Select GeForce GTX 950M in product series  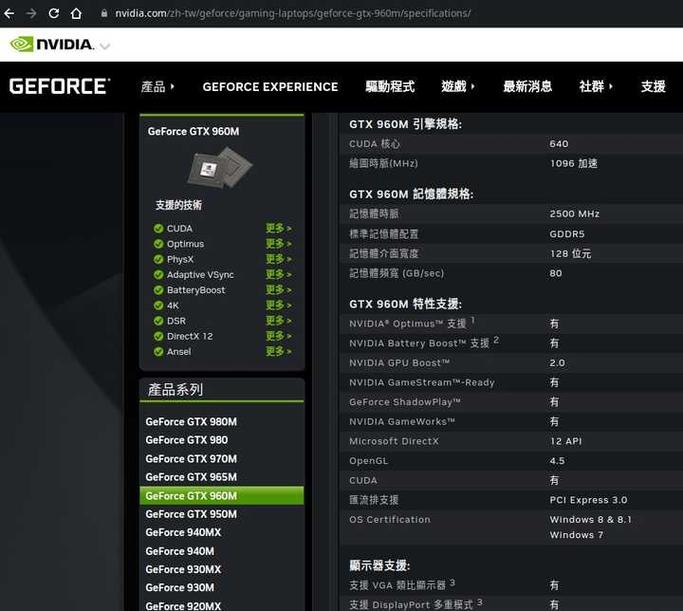click(x=191, y=514)
